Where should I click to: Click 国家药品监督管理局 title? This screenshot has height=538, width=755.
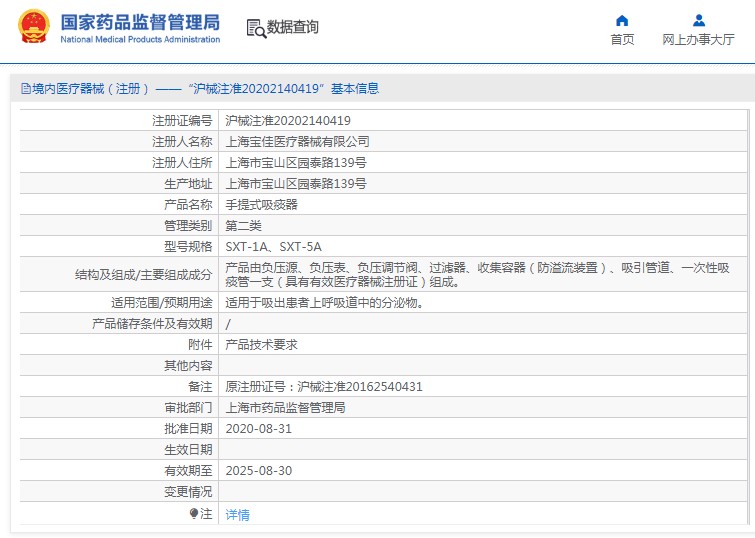[x=140, y=22]
